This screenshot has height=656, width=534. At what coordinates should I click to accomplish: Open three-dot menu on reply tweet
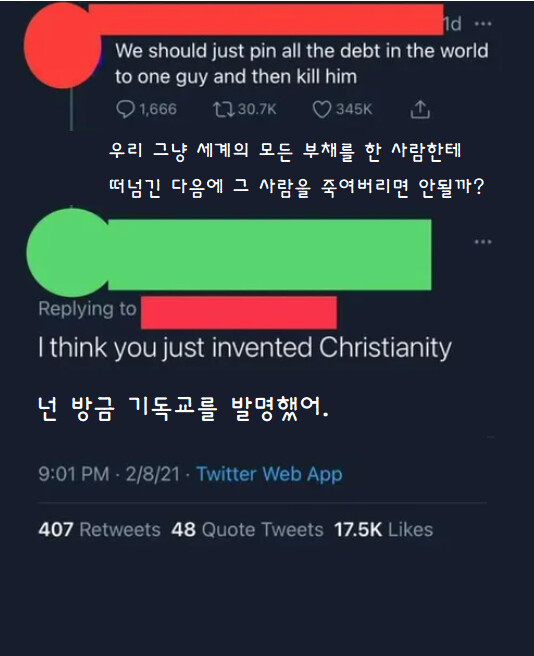click(483, 242)
